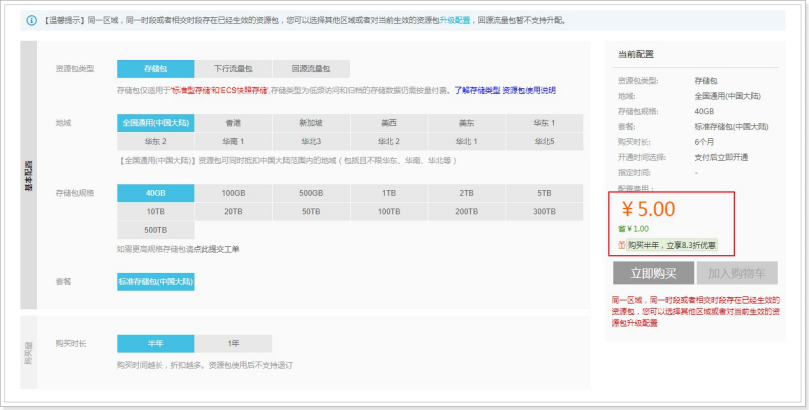Select the 存储包 resource package type

click(x=156, y=69)
